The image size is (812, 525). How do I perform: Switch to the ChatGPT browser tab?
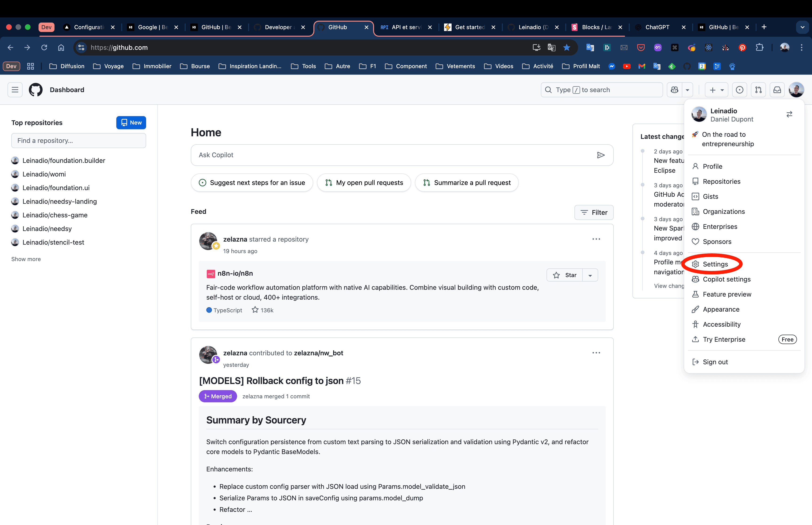pos(657,27)
